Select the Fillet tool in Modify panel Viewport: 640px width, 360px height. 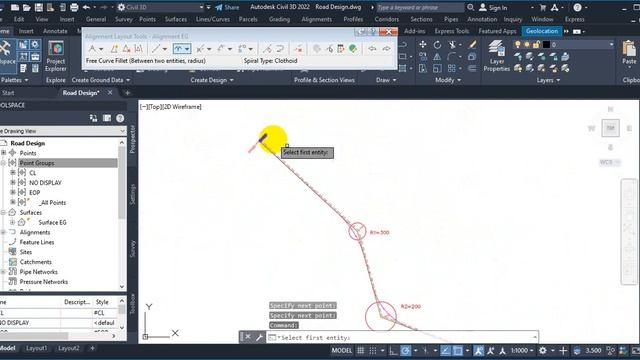pos(451,57)
